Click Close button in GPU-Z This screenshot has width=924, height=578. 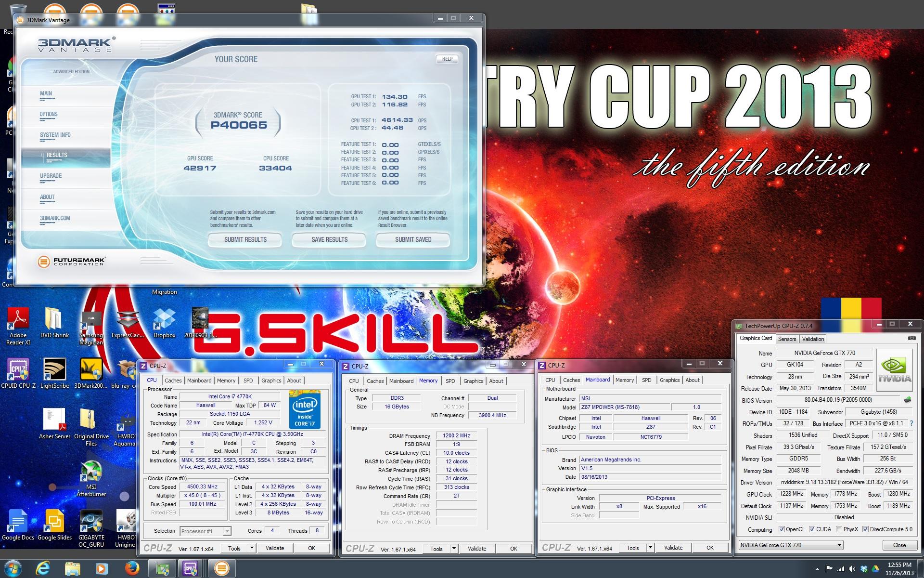point(899,545)
